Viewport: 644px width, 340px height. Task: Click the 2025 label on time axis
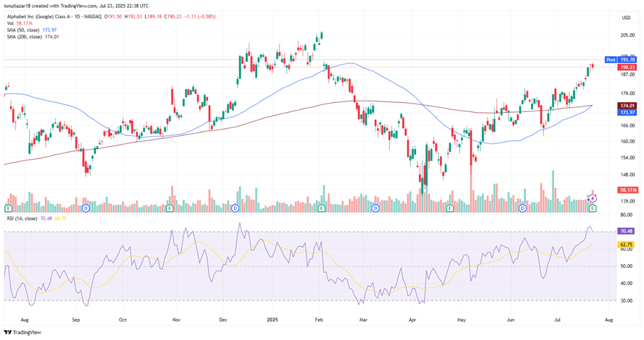[269, 318]
